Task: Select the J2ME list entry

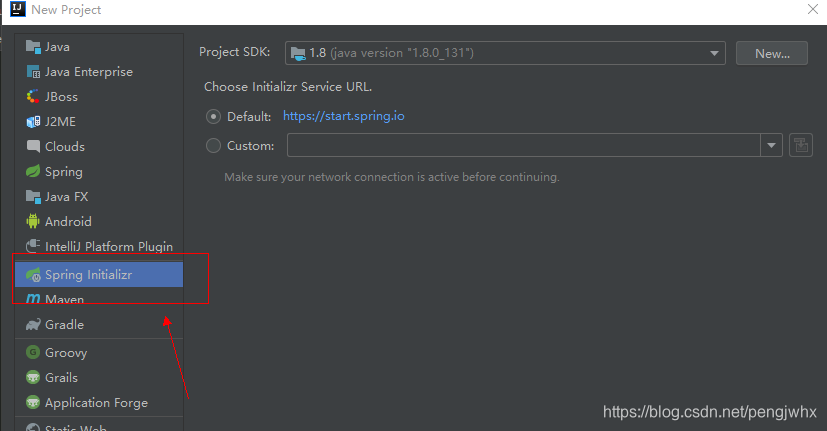Action: (99, 122)
